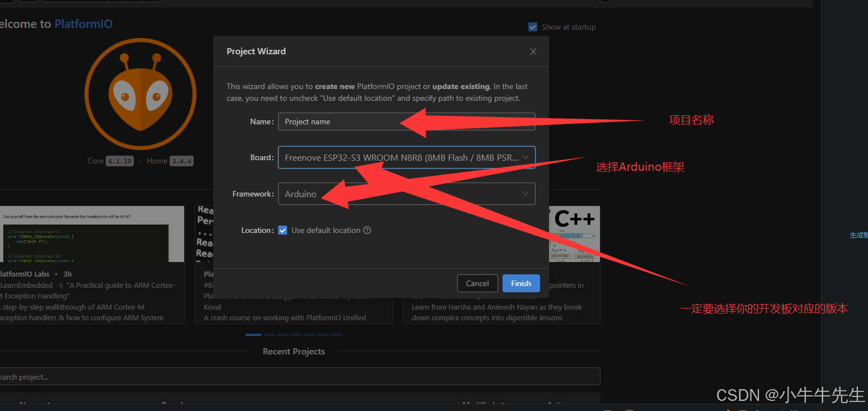Select the Board field showing Freenove ESP32-S3
Viewport: 868px width, 411px height.
pyautogui.click(x=407, y=157)
